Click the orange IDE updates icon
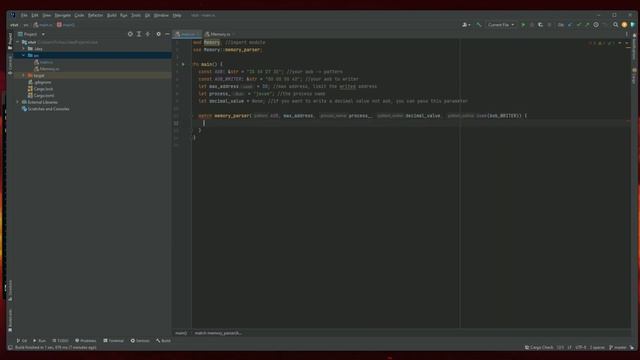This screenshot has width=640, height=360. pos(624,25)
